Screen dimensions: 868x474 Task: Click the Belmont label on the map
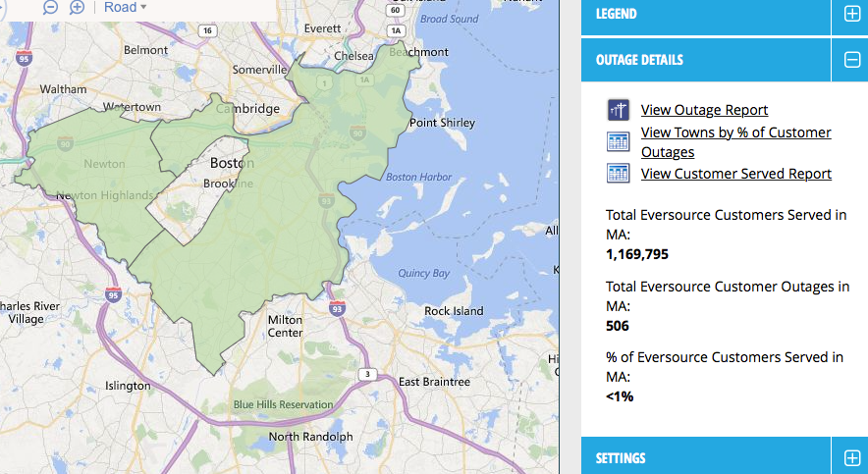(x=145, y=50)
